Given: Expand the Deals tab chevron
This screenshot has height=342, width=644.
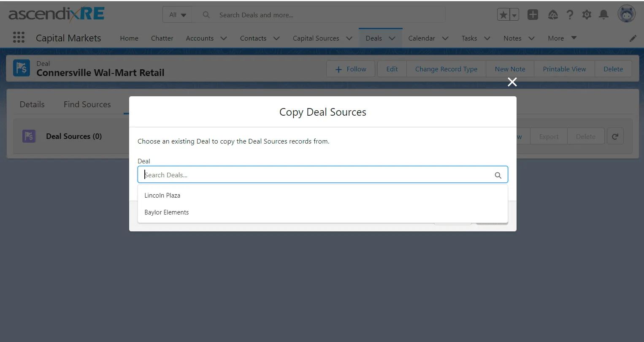Looking at the screenshot, I should click(x=392, y=38).
